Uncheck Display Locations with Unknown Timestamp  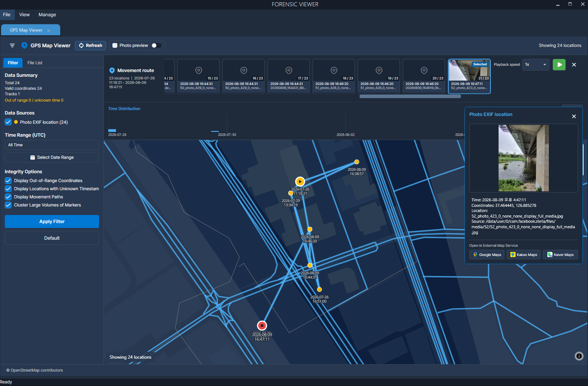point(8,189)
